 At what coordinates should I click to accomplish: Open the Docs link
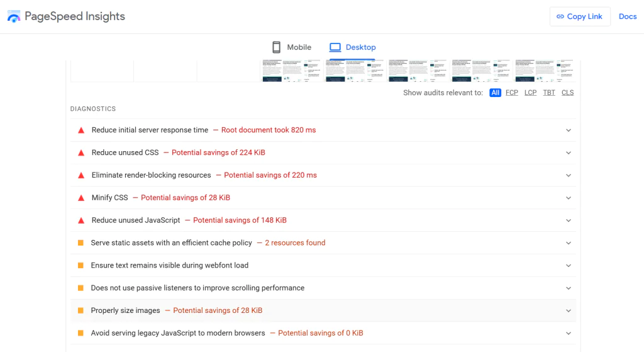(x=628, y=16)
